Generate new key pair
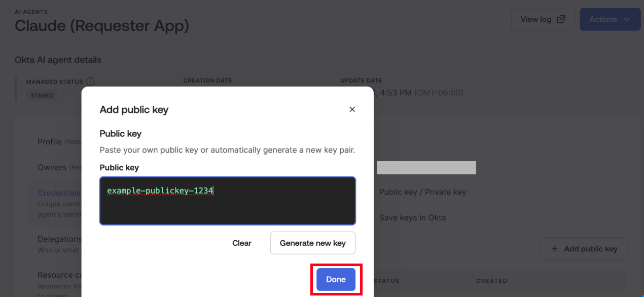 [313, 243]
